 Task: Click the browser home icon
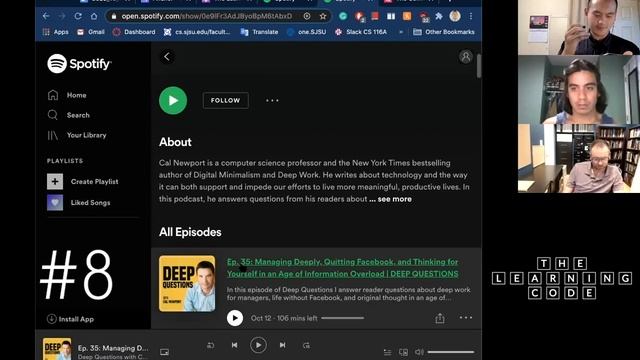[94, 16]
